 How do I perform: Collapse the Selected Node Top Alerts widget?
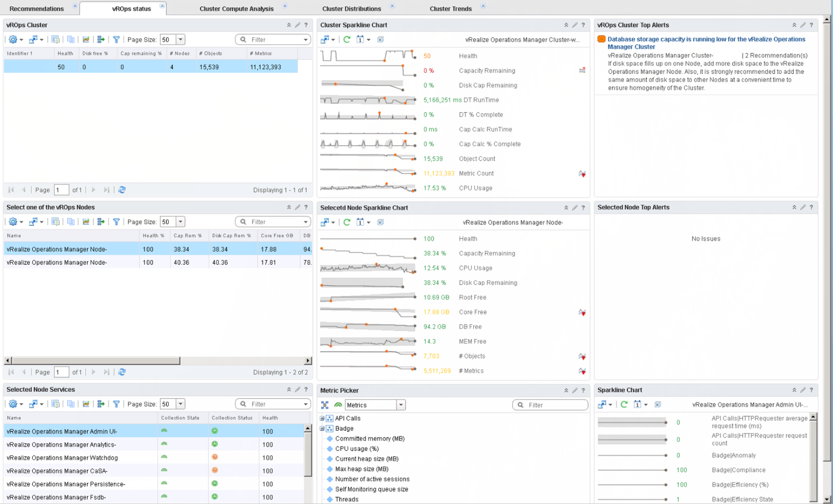(794, 207)
